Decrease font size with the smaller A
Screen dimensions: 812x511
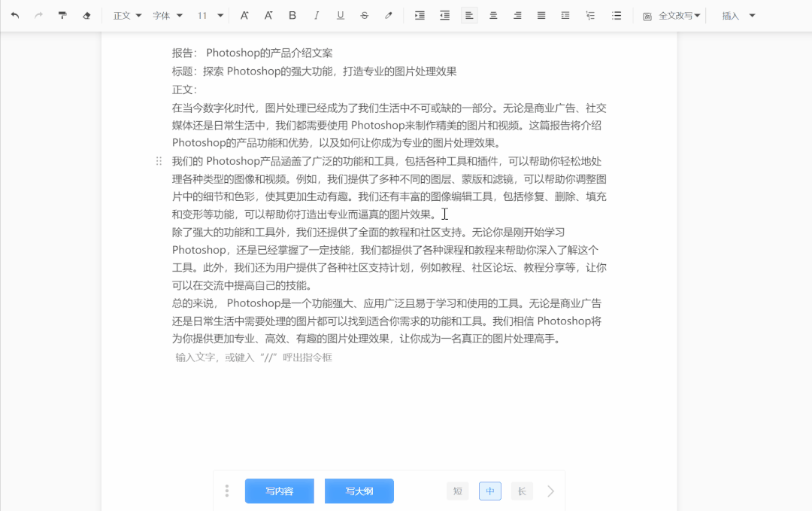coord(268,16)
